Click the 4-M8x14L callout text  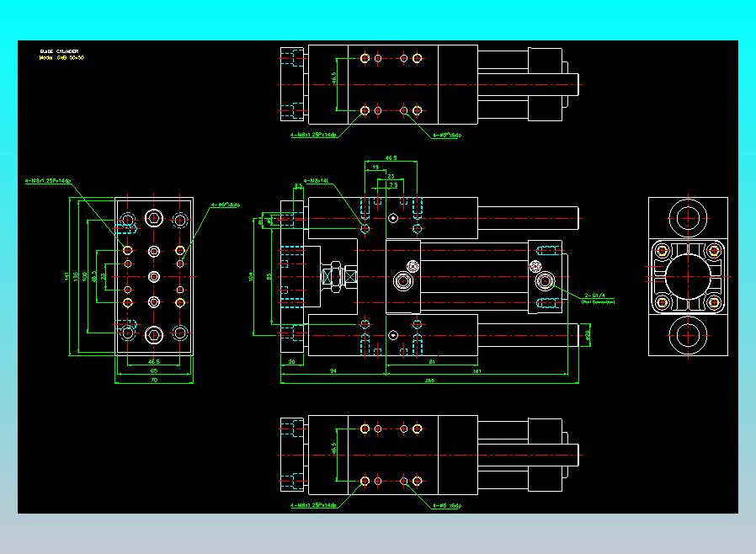click(317, 181)
